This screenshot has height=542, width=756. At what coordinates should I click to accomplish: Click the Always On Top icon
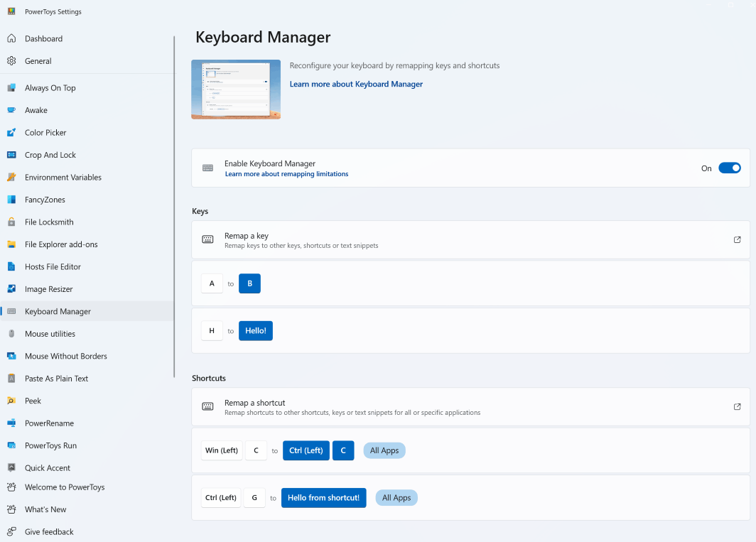(11, 88)
